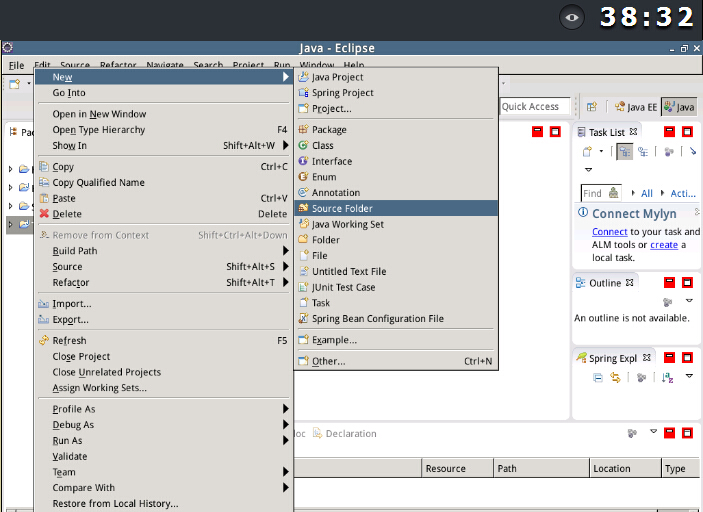
Task: Expand Compare With submenu
Action: point(164,487)
